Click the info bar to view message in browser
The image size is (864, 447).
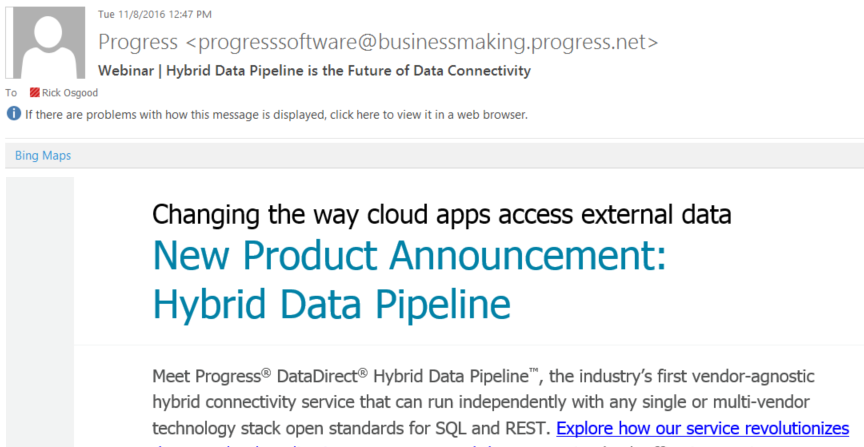coord(276,115)
